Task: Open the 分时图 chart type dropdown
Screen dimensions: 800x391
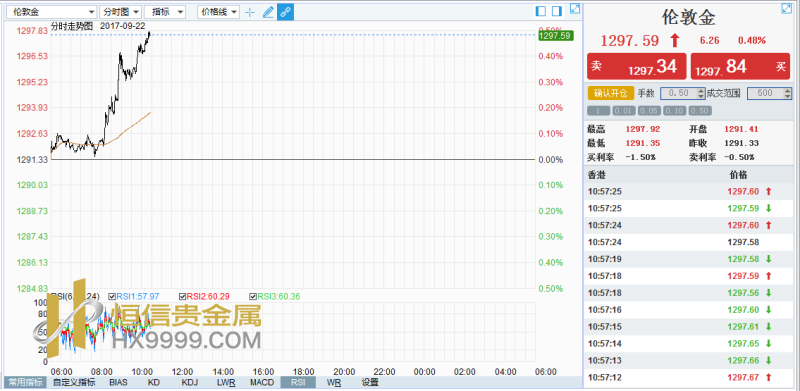Action: [x=120, y=12]
